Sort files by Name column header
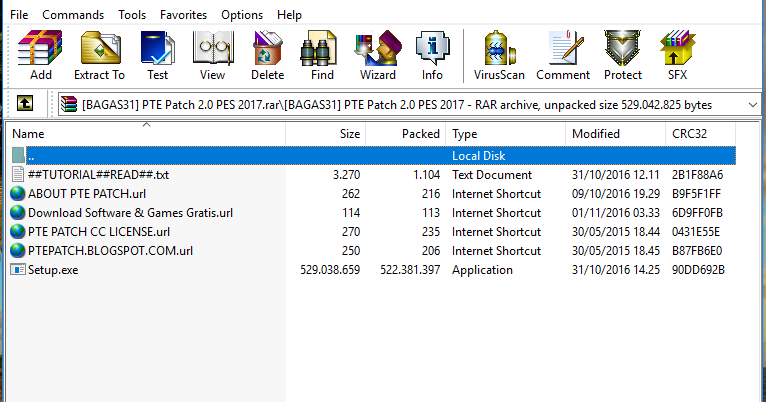 pos(146,134)
